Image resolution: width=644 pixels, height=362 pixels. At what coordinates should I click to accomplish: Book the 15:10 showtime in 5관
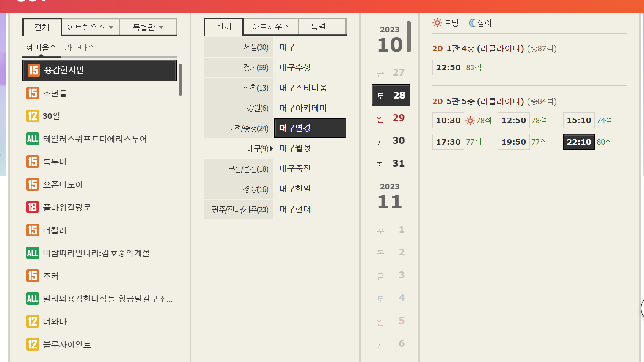(x=579, y=121)
